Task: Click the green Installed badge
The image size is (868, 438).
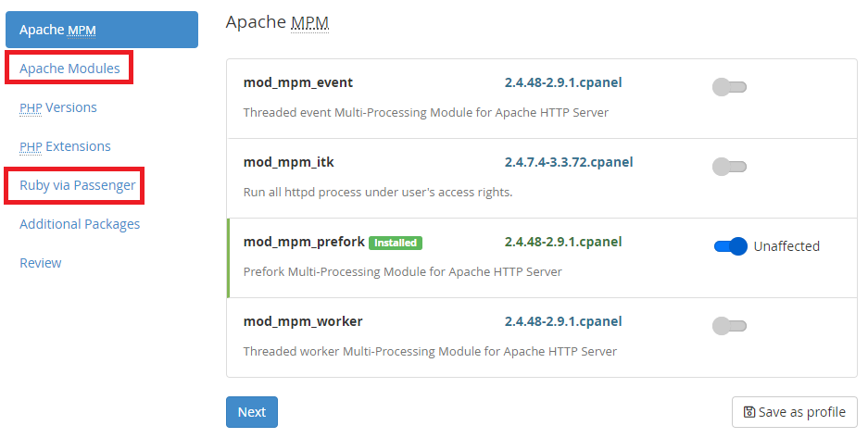Action: tap(396, 243)
